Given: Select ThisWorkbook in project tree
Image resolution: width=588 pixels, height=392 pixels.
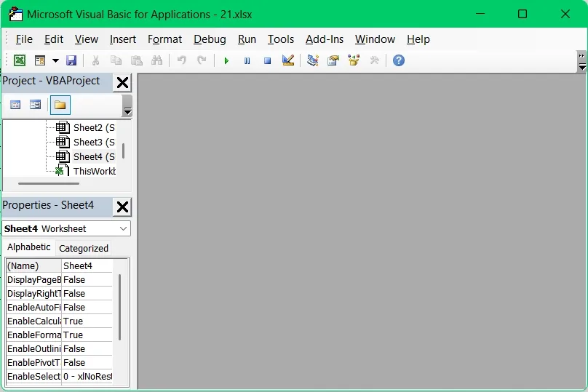Looking at the screenshot, I should [95, 171].
